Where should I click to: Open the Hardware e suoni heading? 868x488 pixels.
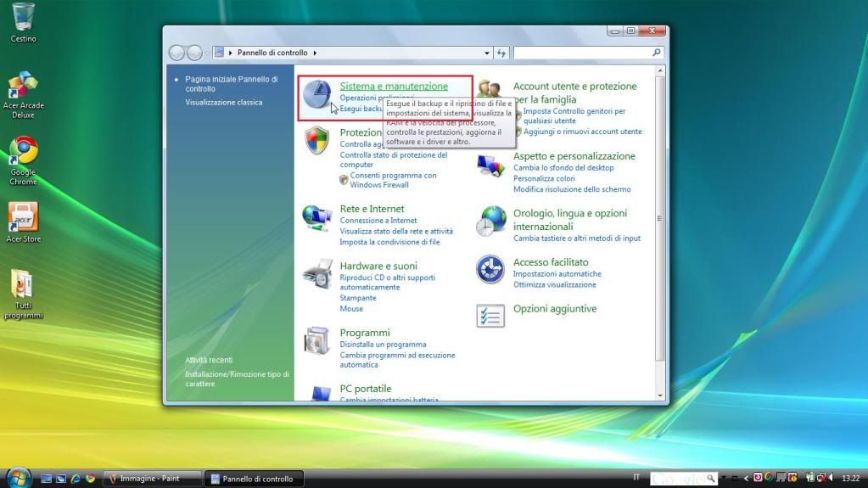[x=378, y=266]
